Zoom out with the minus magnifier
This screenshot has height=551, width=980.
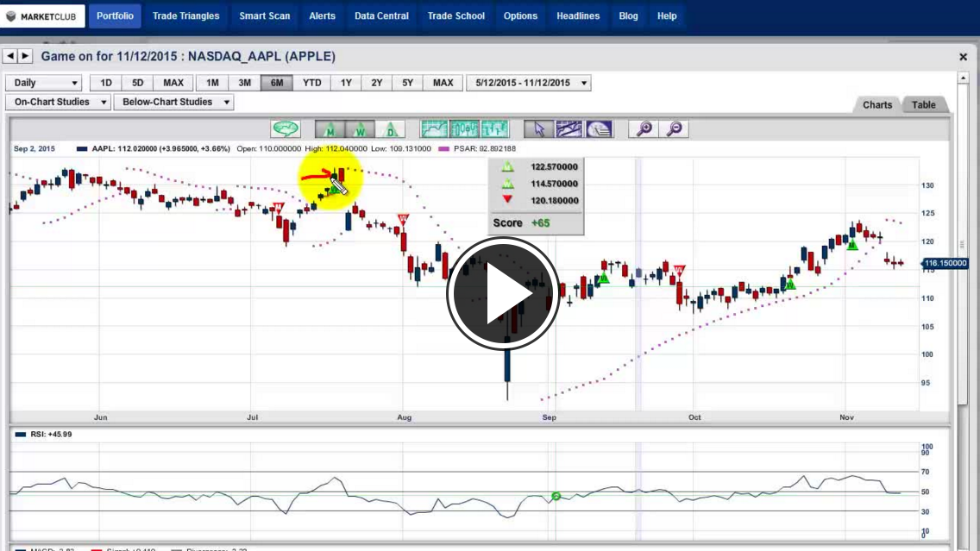pos(674,129)
